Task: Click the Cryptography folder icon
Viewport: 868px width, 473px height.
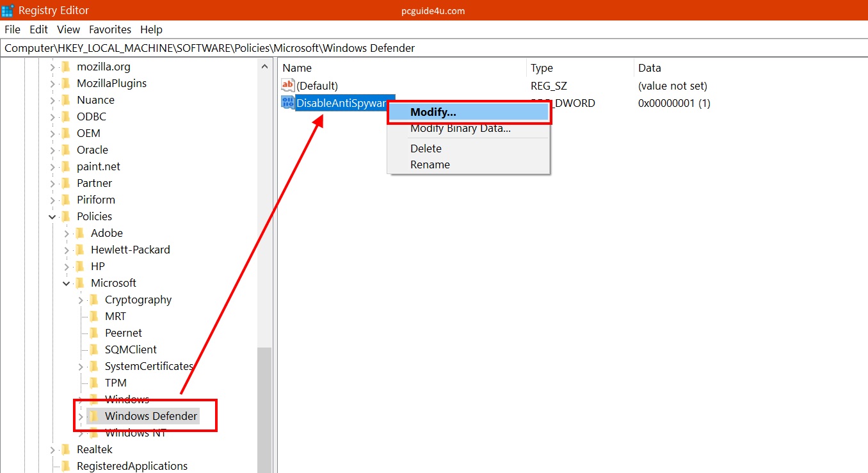Action: 93,300
